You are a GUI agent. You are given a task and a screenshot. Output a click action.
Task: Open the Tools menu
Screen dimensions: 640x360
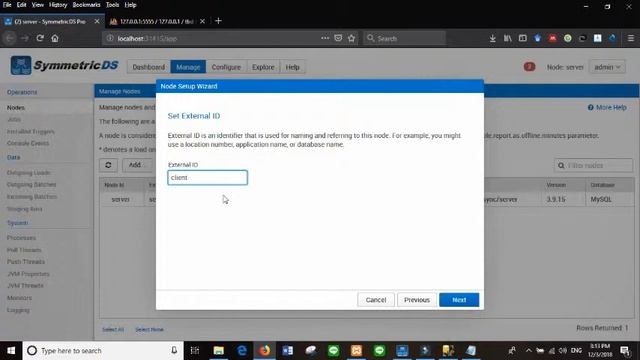coord(112,5)
